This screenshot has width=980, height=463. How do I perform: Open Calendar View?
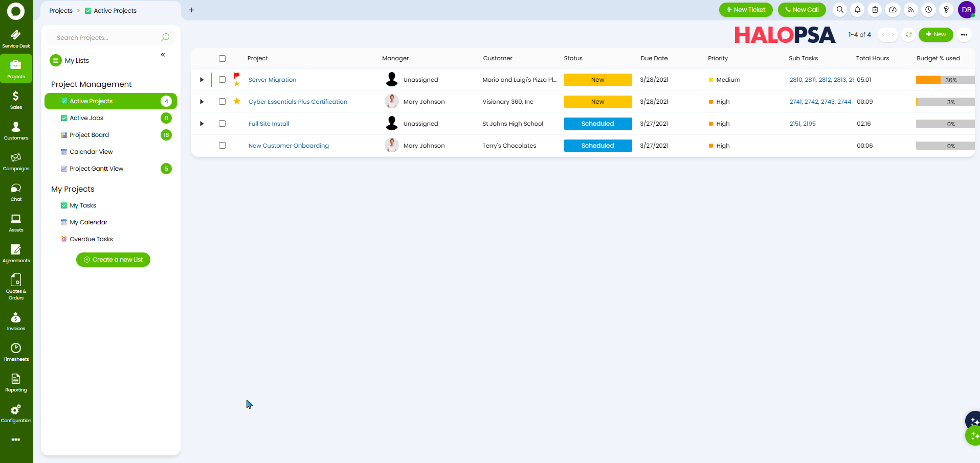(110, 152)
